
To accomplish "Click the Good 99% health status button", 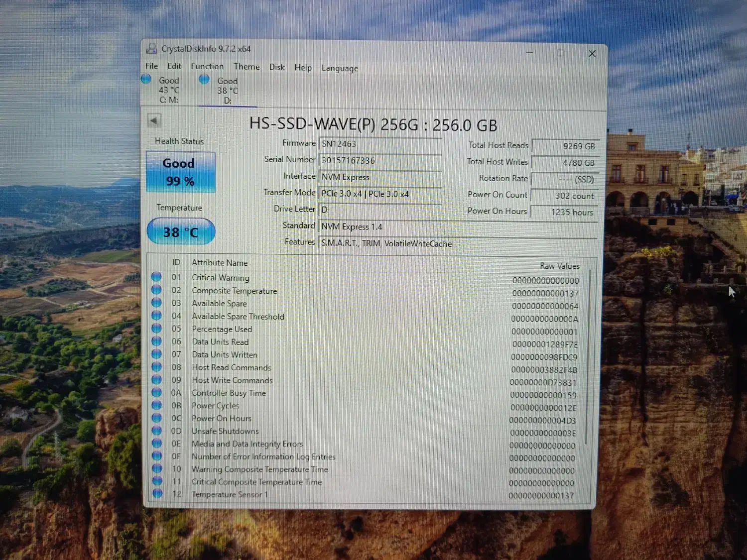I will coord(179,171).
